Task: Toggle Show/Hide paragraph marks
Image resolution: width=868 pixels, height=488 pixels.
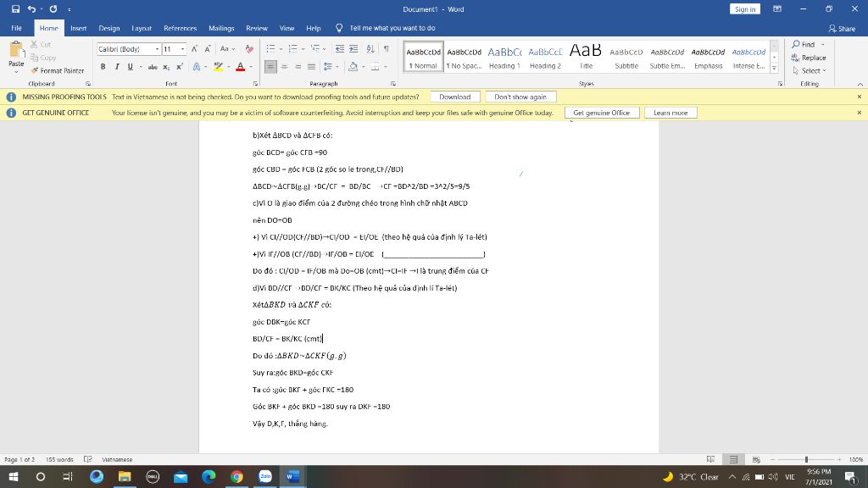Action: [x=387, y=49]
